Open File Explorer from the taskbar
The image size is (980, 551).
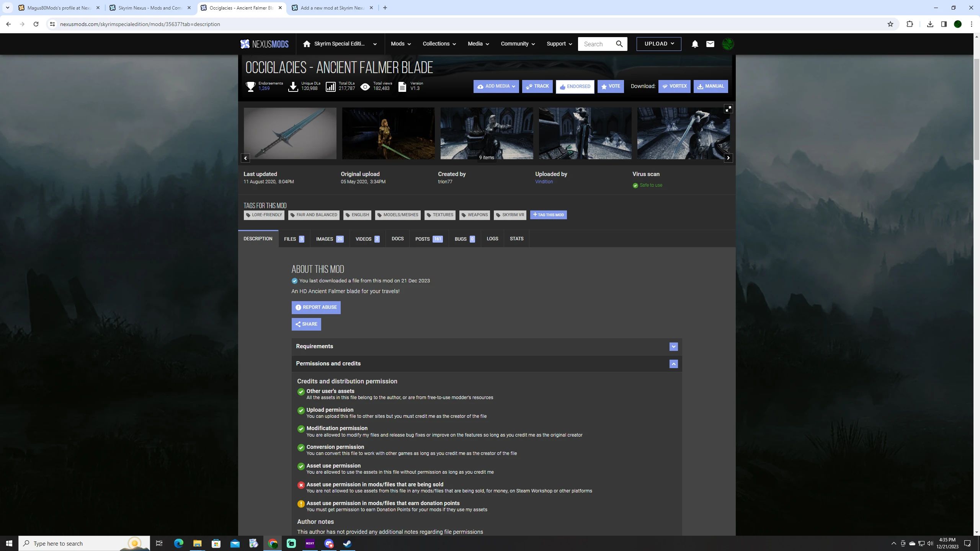pos(198,543)
